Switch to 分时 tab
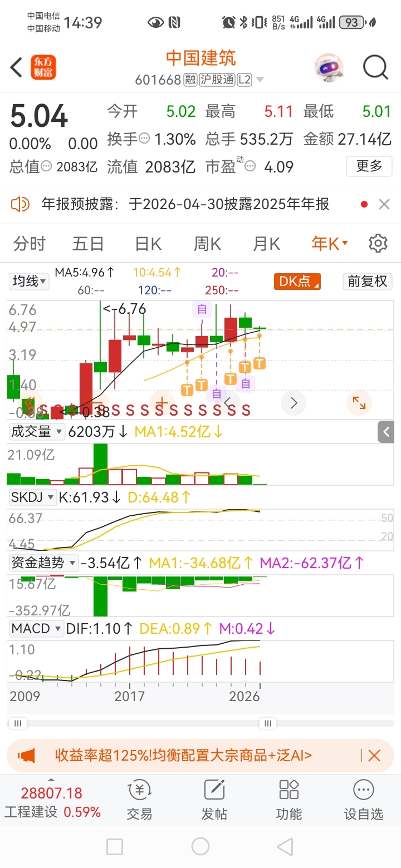Image resolution: width=401 pixels, height=868 pixels. pyautogui.click(x=30, y=244)
